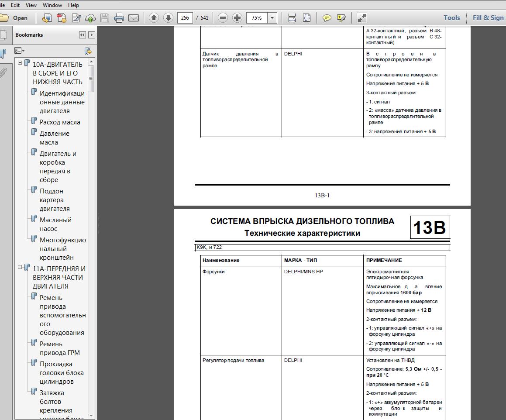Click the page number field showing 256
This screenshot has height=420, width=506.
tap(185, 18)
